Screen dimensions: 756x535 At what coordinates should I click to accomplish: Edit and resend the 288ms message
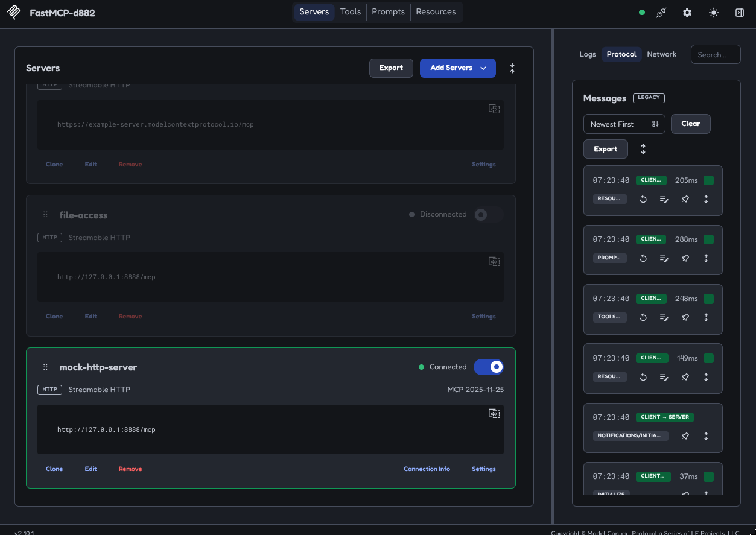click(664, 258)
